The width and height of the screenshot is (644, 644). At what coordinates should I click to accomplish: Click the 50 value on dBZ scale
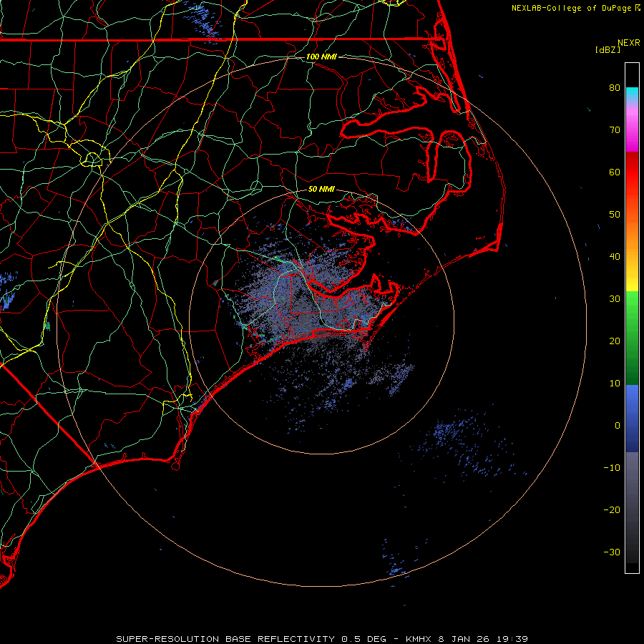(x=615, y=215)
